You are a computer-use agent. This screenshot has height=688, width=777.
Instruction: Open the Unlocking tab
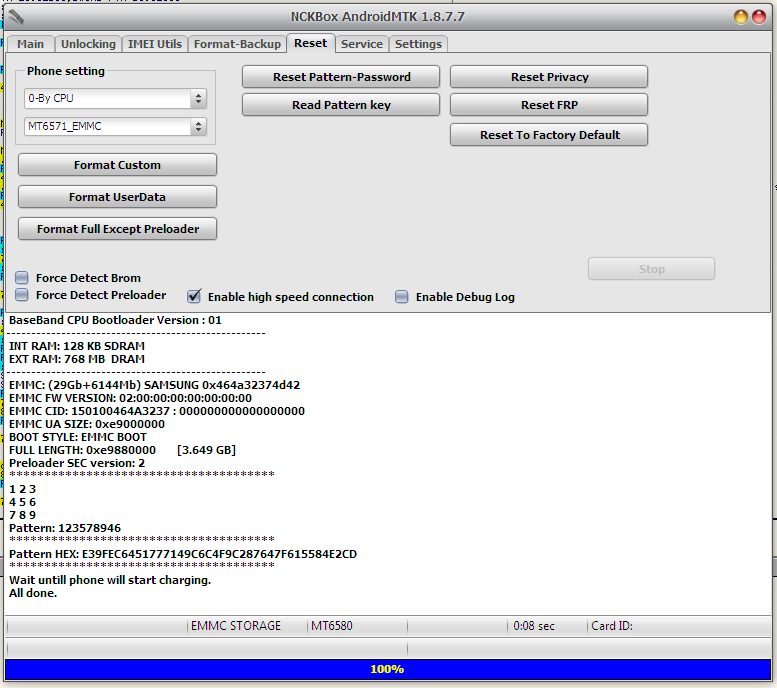[x=88, y=44]
